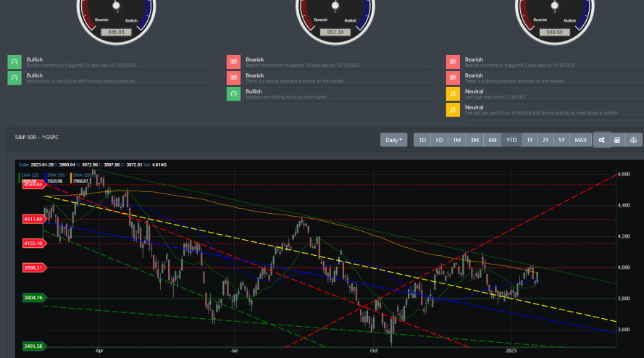Switch chart to 1M range

(x=456, y=140)
